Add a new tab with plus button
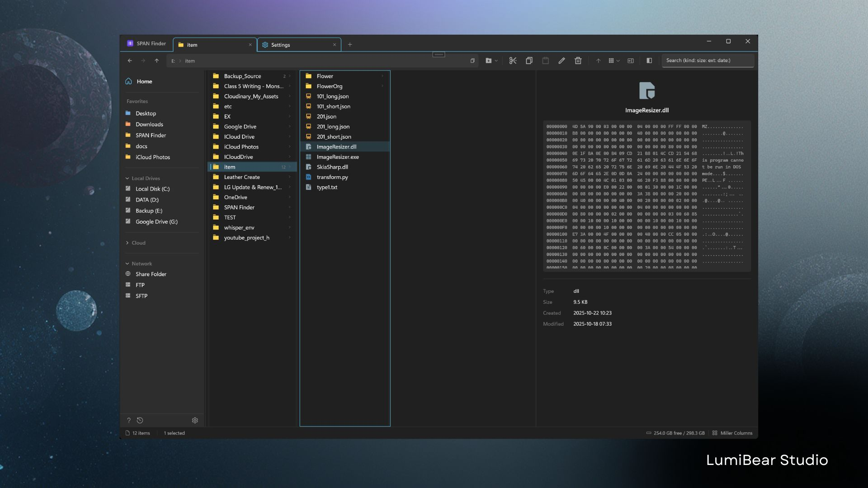 pyautogui.click(x=350, y=44)
